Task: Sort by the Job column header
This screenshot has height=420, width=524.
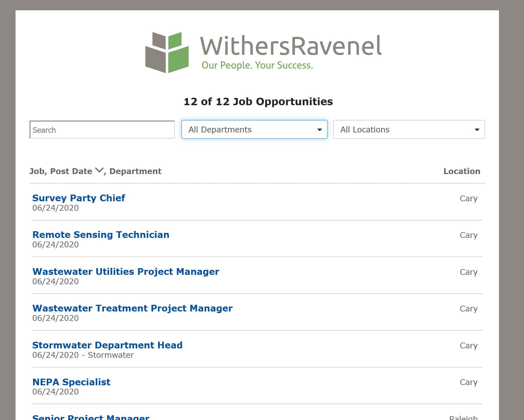Action: click(38, 171)
